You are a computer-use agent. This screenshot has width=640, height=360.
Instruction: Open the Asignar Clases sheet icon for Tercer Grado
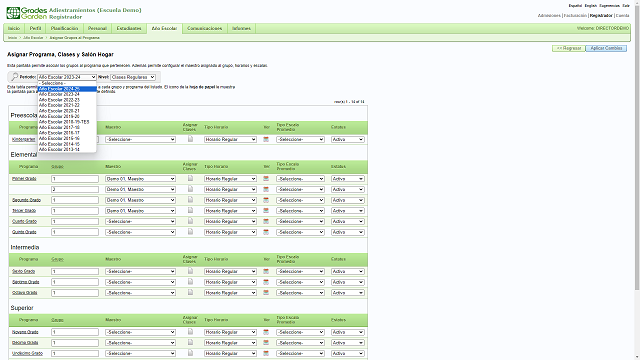coord(190,210)
